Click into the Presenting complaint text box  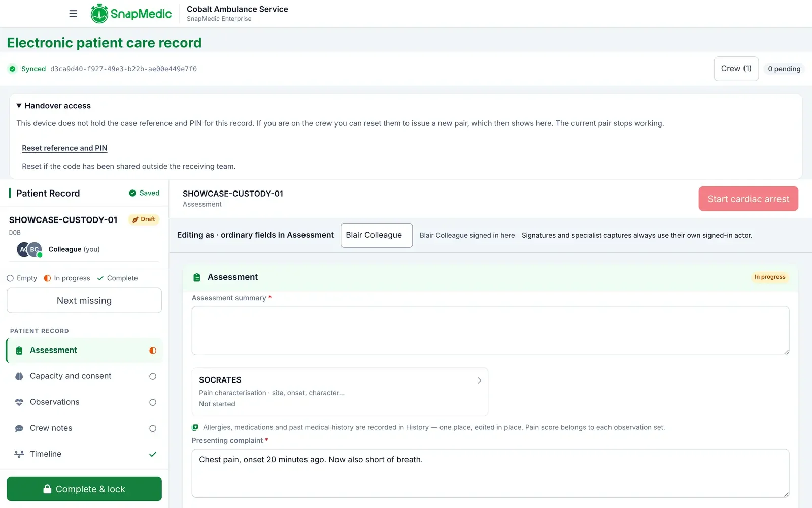(x=490, y=473)
